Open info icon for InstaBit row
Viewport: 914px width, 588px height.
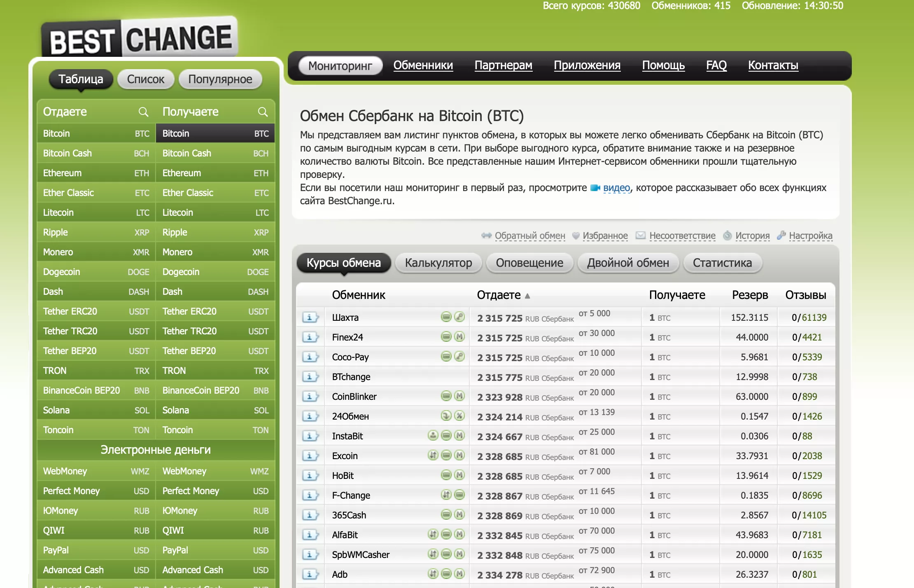tap(310, 436)
